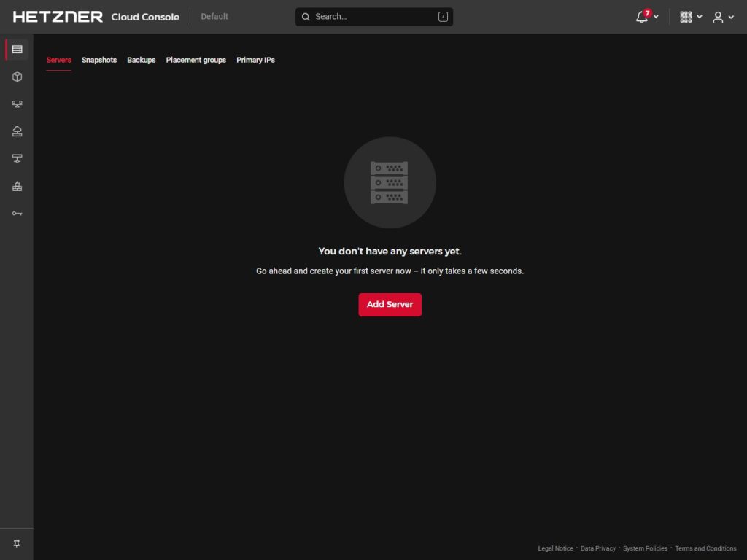Click the Add Server button
This screenshot has width=747, height=560.
tap(390, 304)
